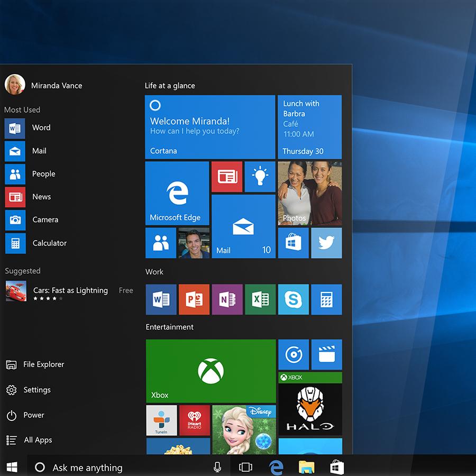
Task: Click the microphone icon in search bar
Action: click(217, 467)
